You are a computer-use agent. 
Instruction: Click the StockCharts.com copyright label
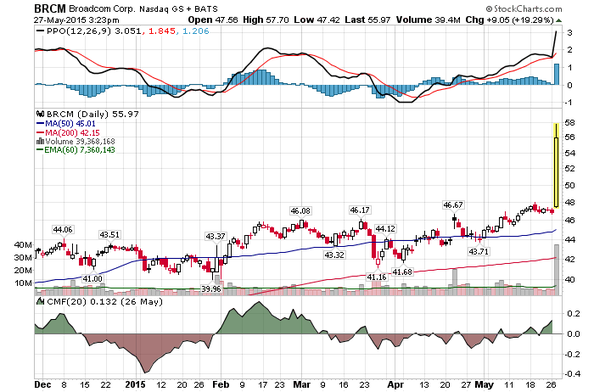pyautogui.click(x=524, y=9)
